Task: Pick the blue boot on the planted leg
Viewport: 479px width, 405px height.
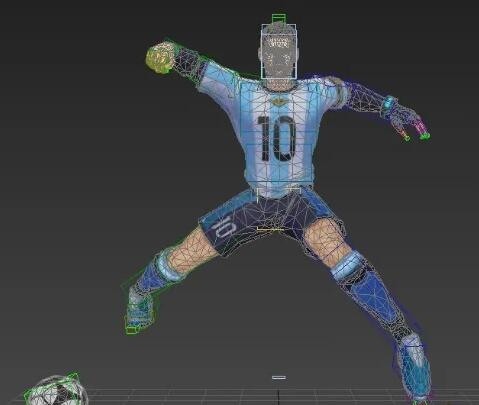Action: click(414, 367)
